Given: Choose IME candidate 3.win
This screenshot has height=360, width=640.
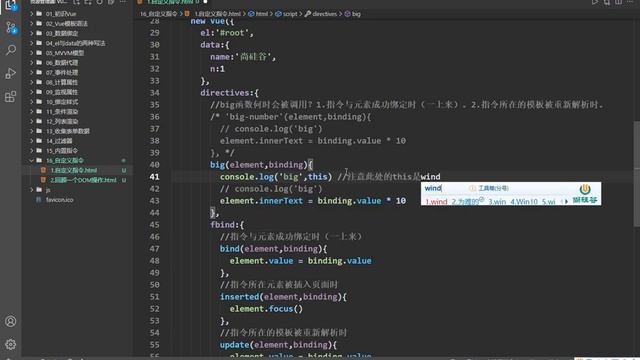Looking at the screenshot, I should pos(497,202).
